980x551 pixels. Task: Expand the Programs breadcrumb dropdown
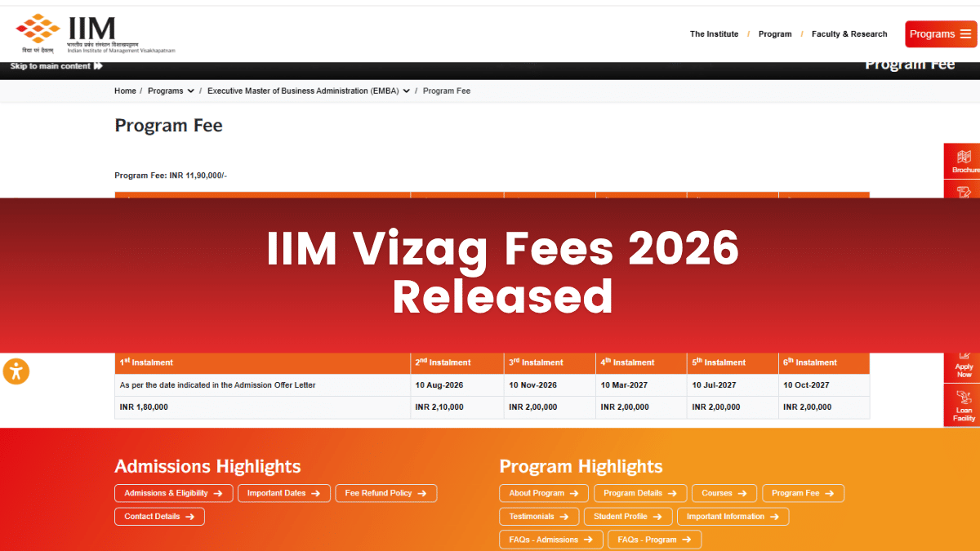tap(191, 91)
